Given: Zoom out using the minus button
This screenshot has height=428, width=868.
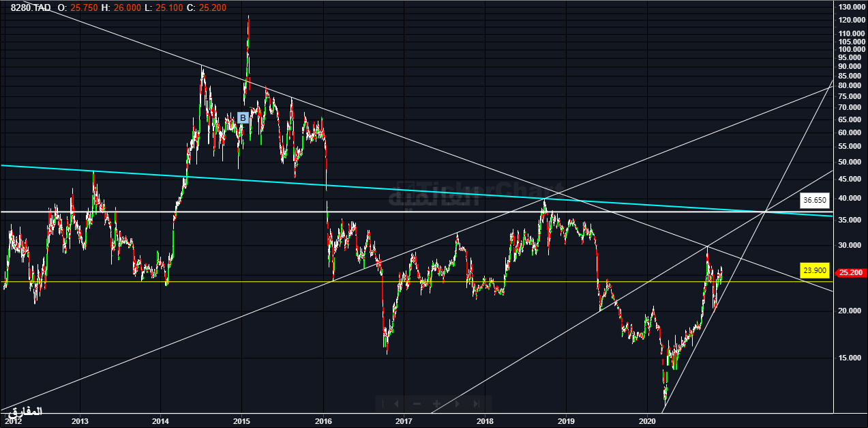Looking at the screenshot, I should pyautogui.click(x=417, y=403).
